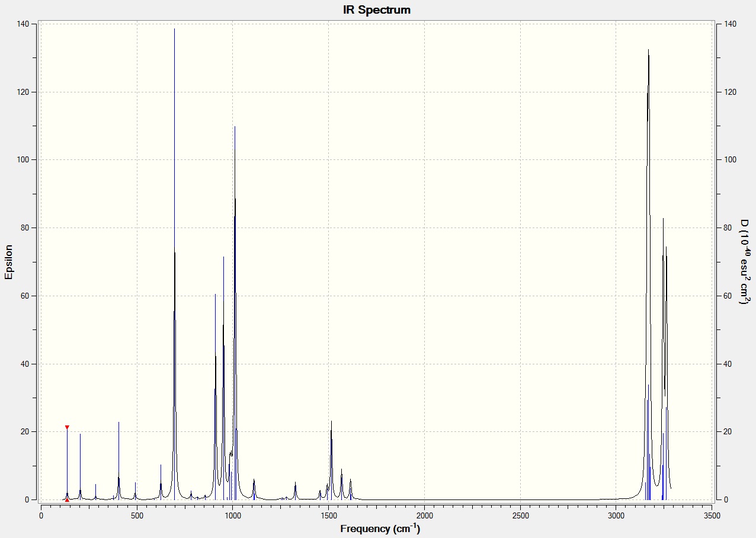
Task: Click the "IR Spectrum" plot title
Action: click(x=377, y=10)
